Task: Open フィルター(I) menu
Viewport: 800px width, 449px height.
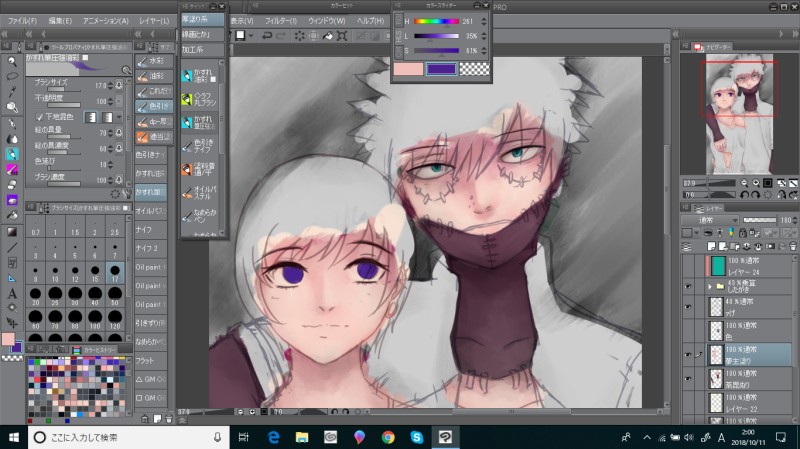Action: [281, 21]
